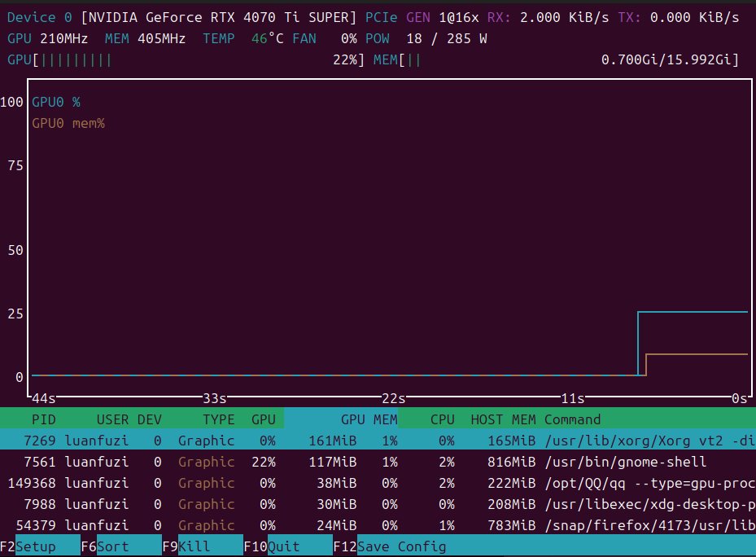Click the TYPE column header
756x557 pixels.
(218, 419)
